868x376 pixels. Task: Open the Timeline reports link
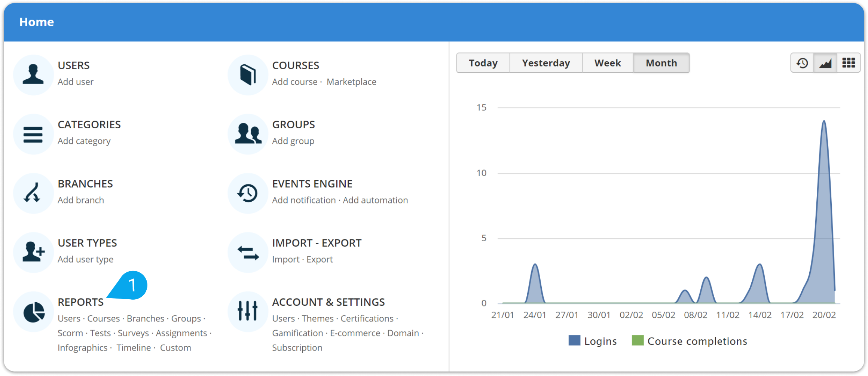coord(134,348)
